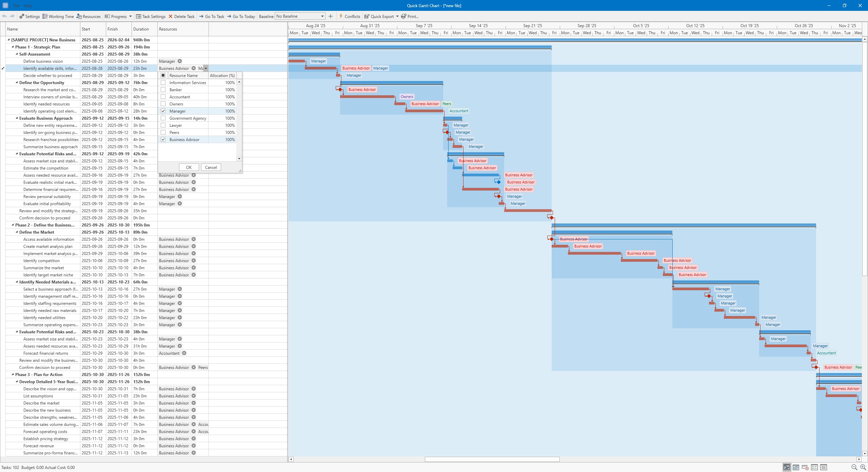Uncheck the Manager resource checkbox
The height and width of the screenshot is (472, 868).
[x=163, y=111]
